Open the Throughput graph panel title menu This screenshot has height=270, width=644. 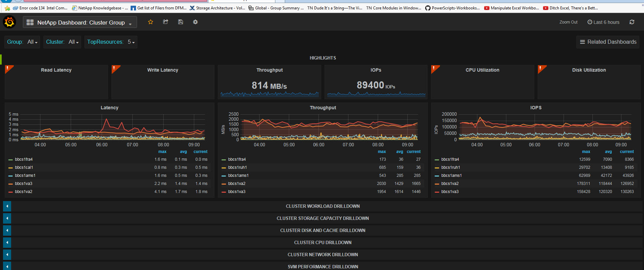[x=323, y=108]
